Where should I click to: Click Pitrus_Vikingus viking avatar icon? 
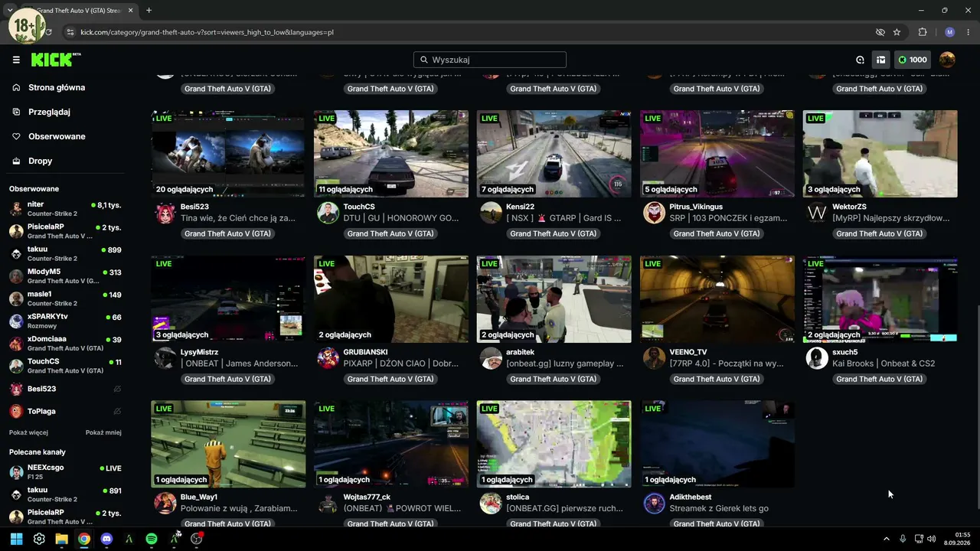tap(654, 213)
